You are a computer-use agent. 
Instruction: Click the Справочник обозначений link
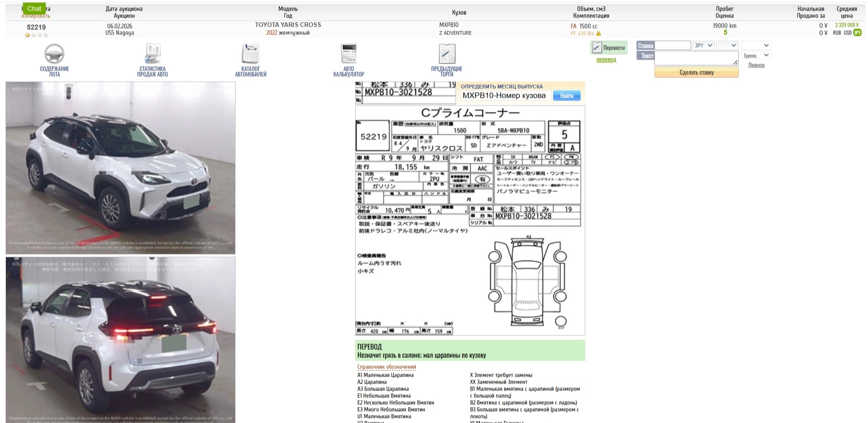[x=386, y=367]
